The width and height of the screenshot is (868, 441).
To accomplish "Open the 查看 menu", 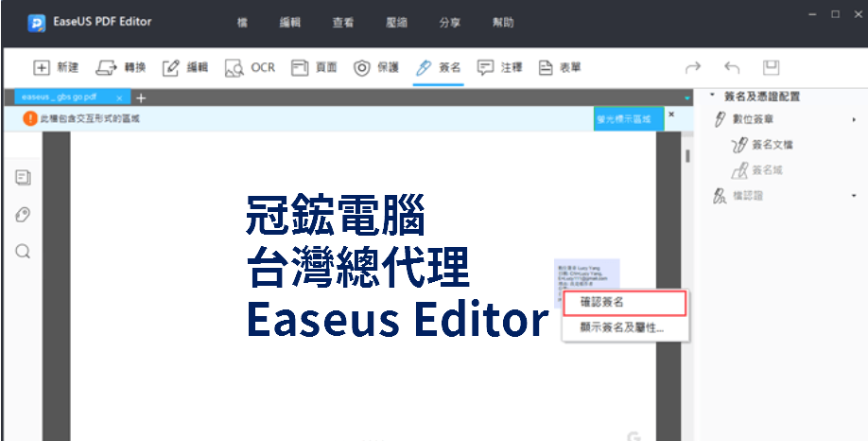I will [x=343, y=23].
